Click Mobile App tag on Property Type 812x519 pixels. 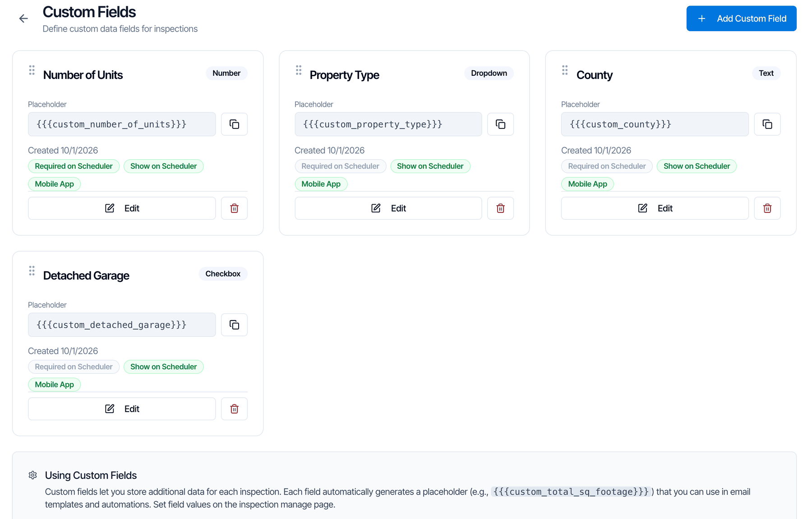tap(321, 184)
